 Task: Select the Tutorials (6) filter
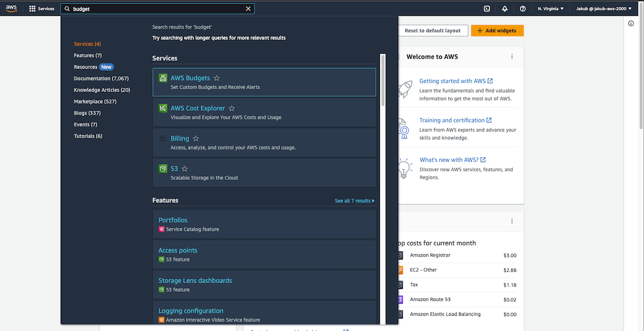88,136
